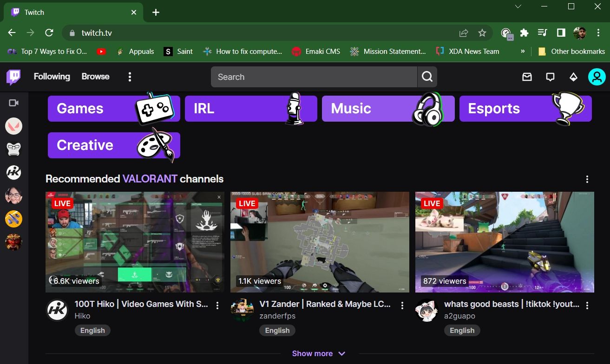Get Bits using the diamond icon

tap(573, 77)
